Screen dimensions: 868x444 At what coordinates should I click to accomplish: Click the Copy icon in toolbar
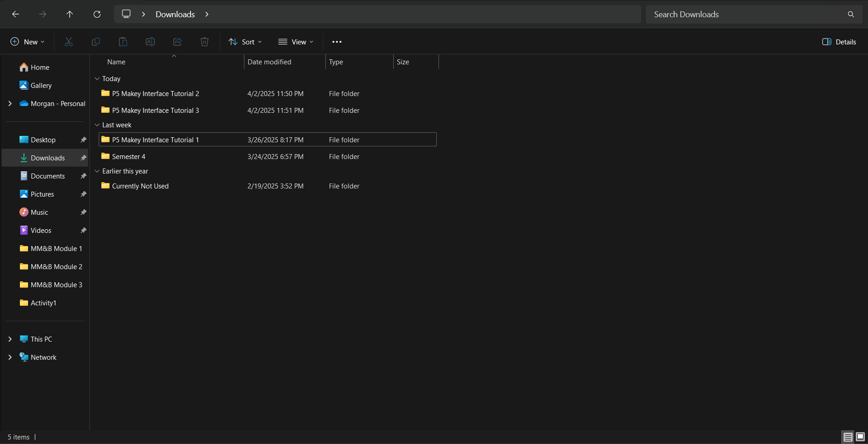(96, 42)
